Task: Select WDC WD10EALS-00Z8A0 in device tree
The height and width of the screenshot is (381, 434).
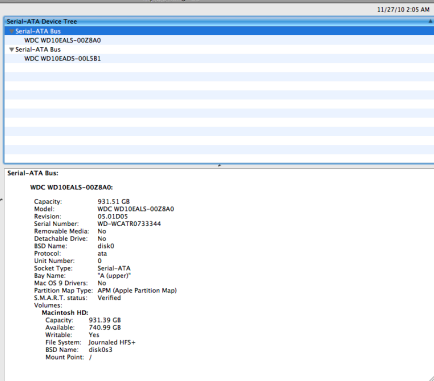Action: (x=62, y=40)
